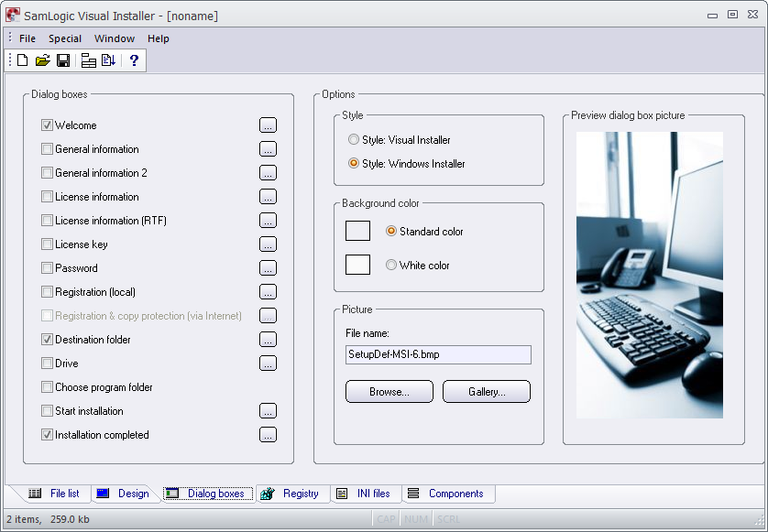Open settings button for Drive
Image resolution: width=768 pixels, height=532 pixels.
coord(268,364)
